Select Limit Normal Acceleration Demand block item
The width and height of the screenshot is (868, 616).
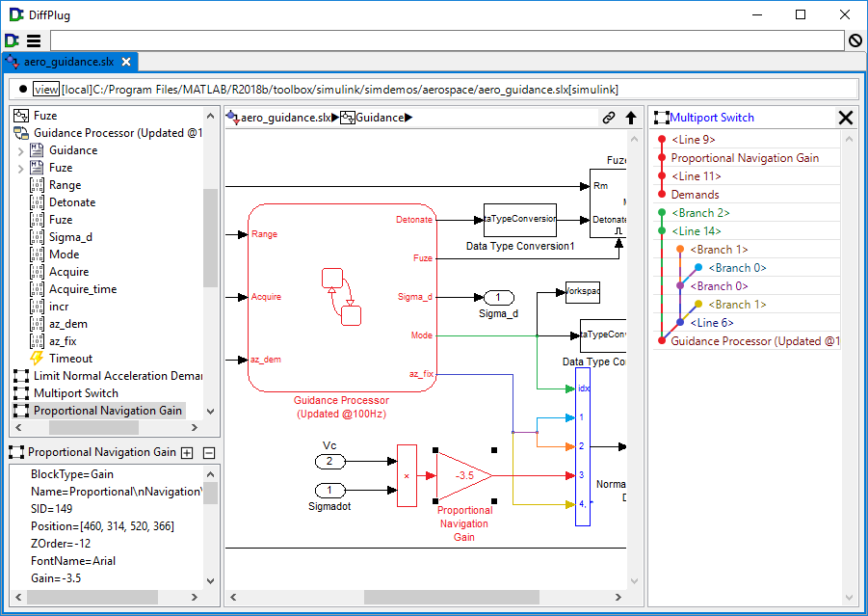pos(118,376)
